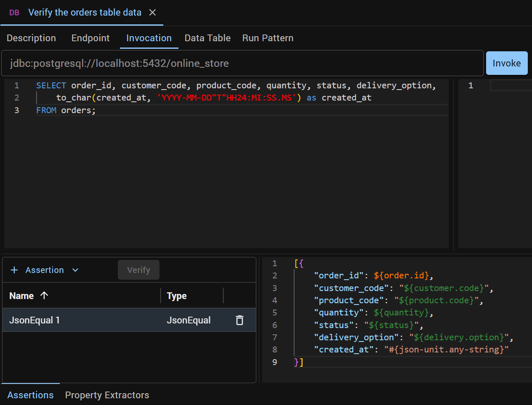The image size is (532, 405).
Task: Select the Invocation tab
Action: 149,38
